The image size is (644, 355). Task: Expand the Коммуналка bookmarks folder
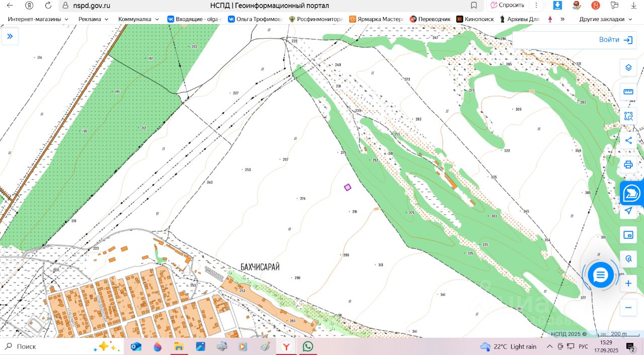[x=138, y=19]
